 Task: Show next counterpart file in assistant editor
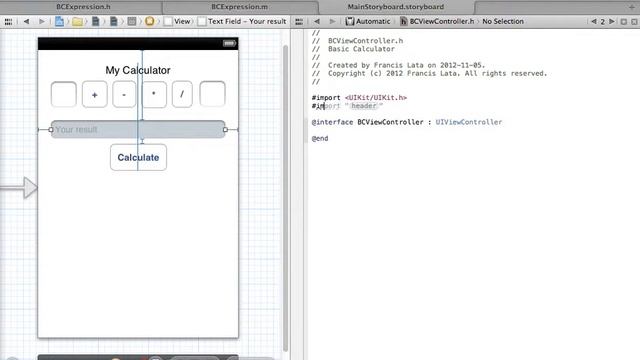[x=611, y=22]
